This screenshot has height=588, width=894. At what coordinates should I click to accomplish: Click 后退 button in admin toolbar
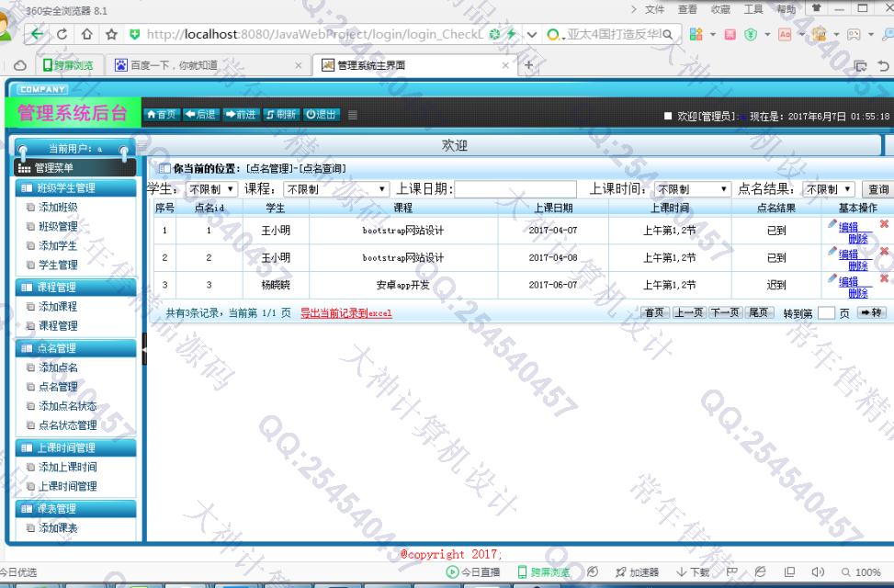pos(200,114)
